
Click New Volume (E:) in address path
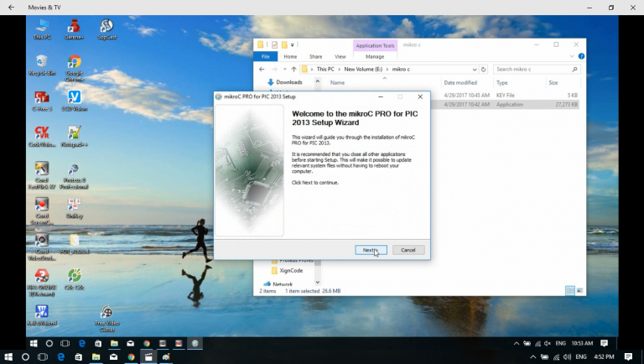click(x=363, y=70)
